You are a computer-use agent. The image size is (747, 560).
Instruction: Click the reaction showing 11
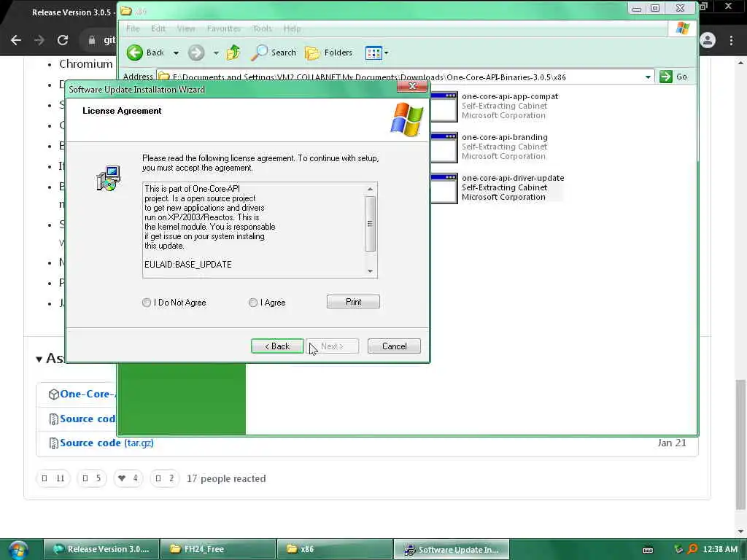point(53,478)
